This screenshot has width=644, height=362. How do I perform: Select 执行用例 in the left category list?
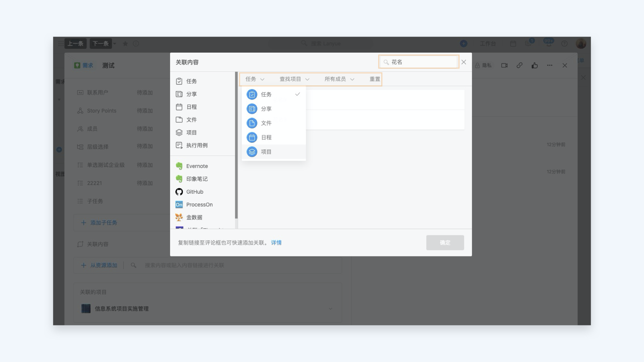[203, 145]
